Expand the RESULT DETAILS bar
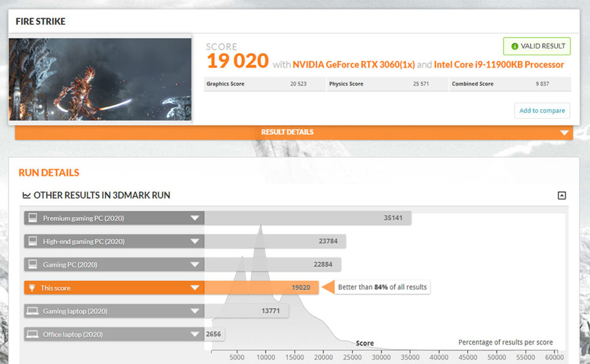This screenshot has width=590, height=364. coord(294,133)
